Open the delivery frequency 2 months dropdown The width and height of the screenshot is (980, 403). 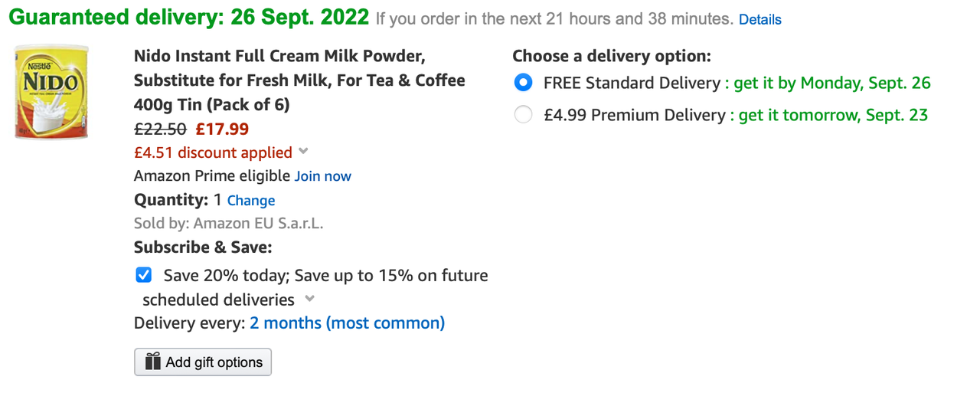(x=347, y=323)
